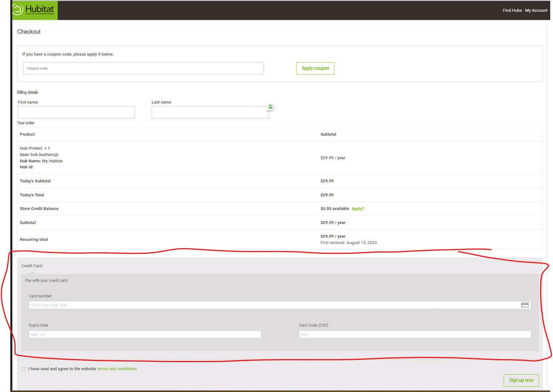Check the terms and conditions agreement box
The image size is (553, 392).
tap(24, 369)
